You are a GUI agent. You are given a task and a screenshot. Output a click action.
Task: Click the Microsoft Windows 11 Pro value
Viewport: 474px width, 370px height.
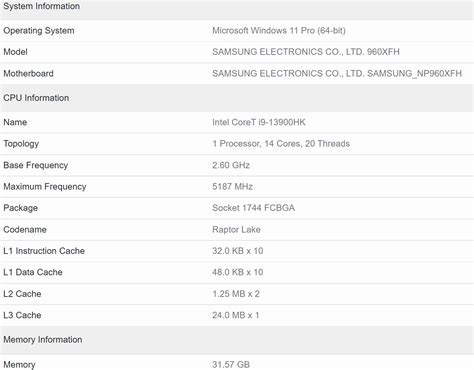click(279, 31)
